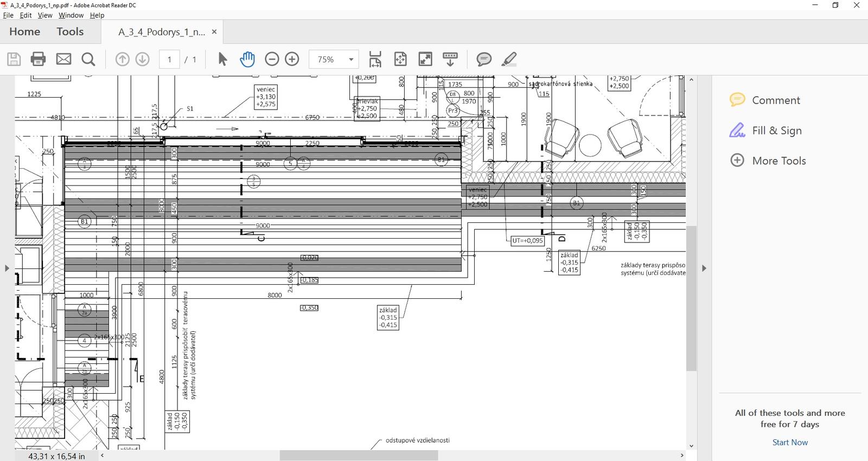Click the page number input field
This screenshot has height=461, width=868.
coord(169,59)
